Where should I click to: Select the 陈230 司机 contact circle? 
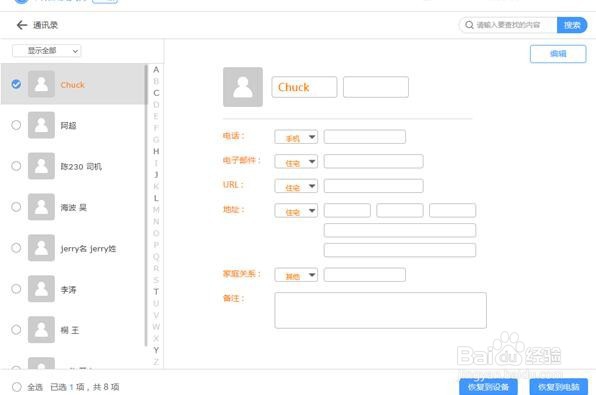(x=16, y=166)
